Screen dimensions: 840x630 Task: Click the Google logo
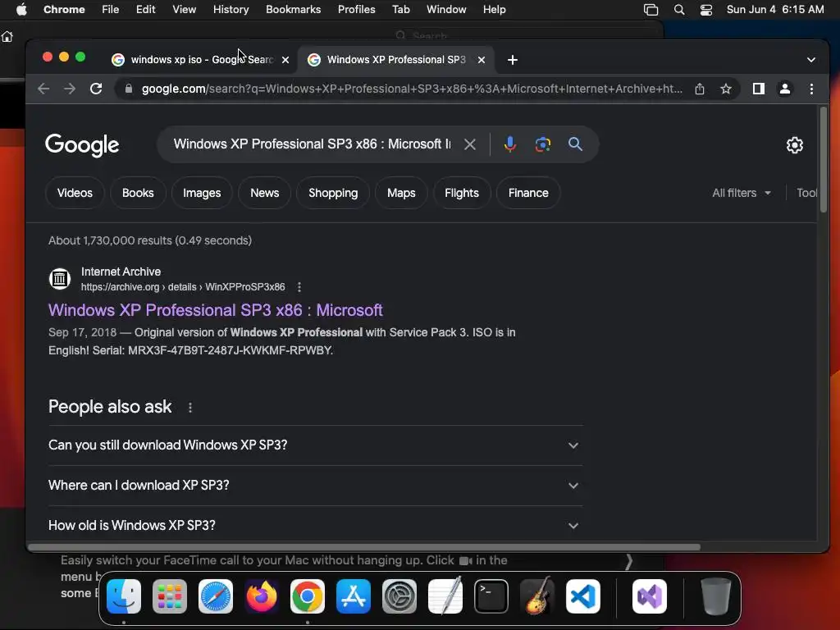[x=82, y=145]
